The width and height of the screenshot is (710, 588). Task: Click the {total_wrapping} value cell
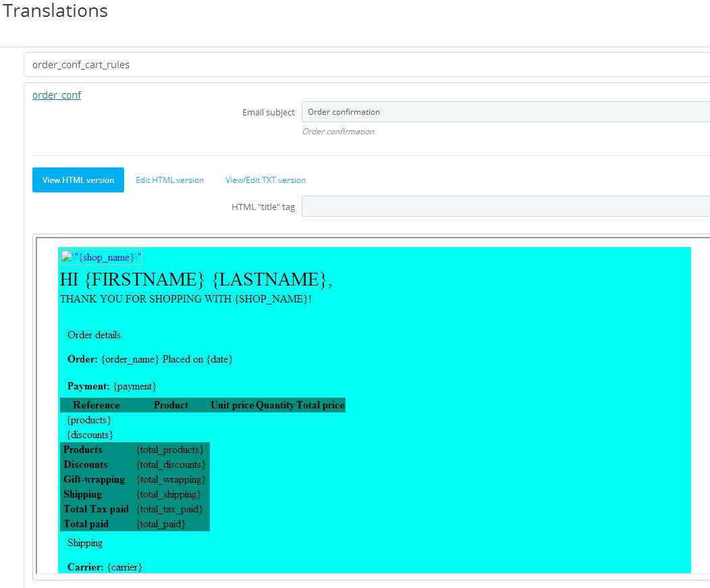171,479
